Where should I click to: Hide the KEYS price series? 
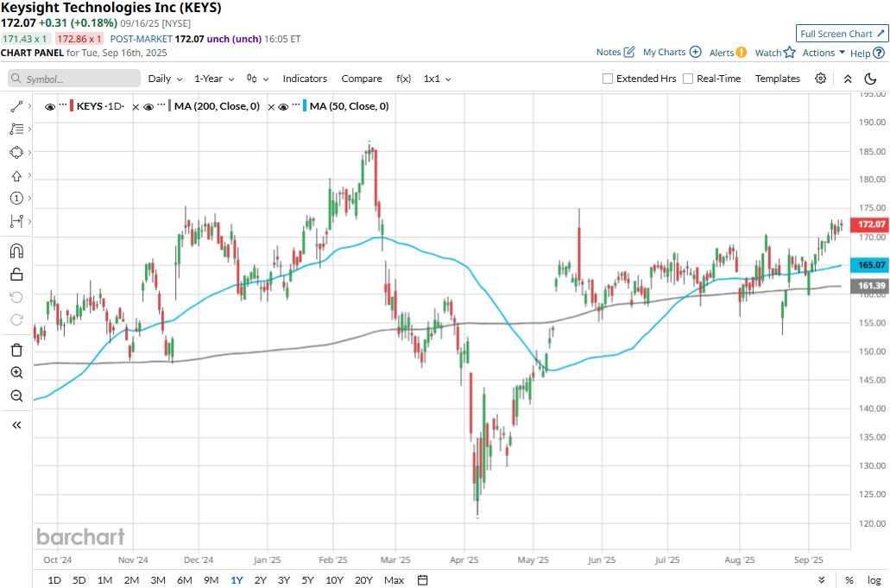click(x=50, y=107)
